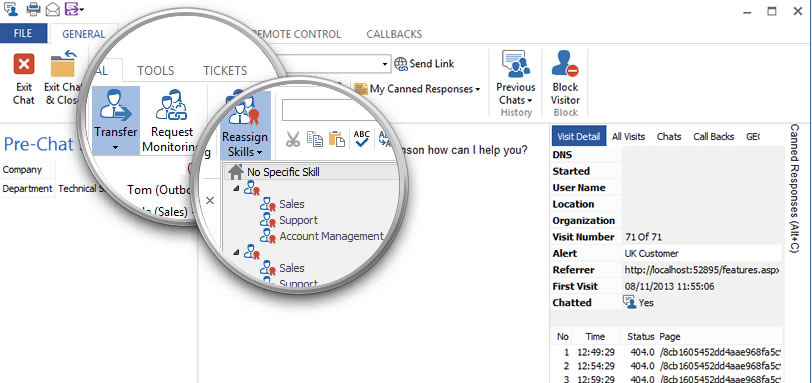Click the My Canned Responses folder icon
This screenshot has width=812, height=383.
pyautogui.click(x=361, y=89)
